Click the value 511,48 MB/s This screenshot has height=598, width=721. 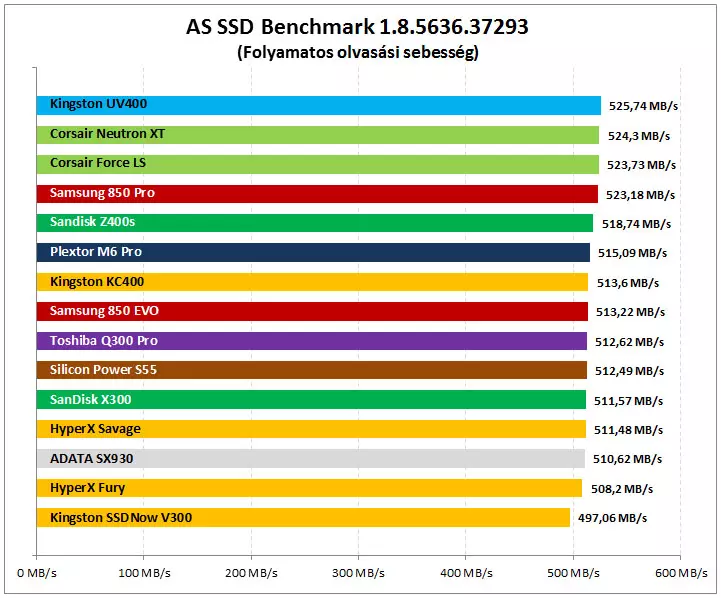tap(629, 430)
